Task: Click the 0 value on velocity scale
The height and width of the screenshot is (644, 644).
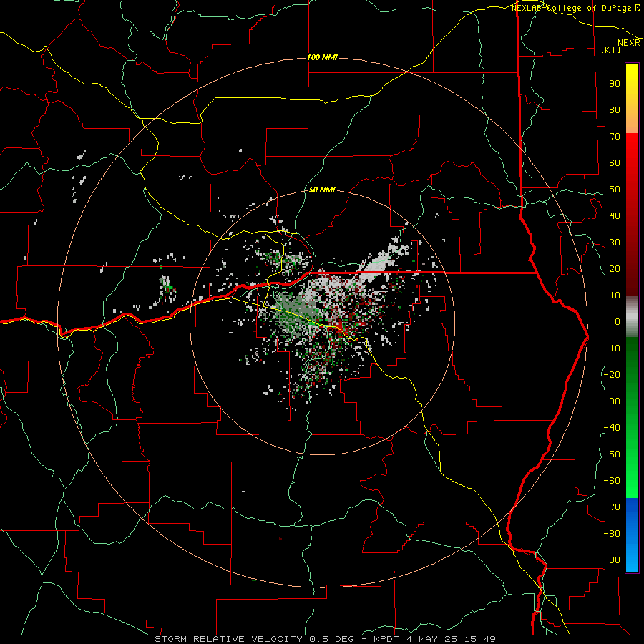Action: point(618,321)
